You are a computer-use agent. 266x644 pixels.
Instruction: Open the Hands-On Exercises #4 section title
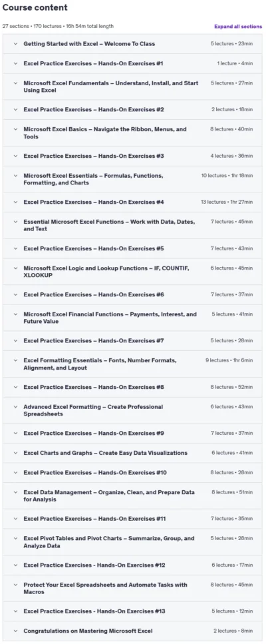(x=94, y=202)
